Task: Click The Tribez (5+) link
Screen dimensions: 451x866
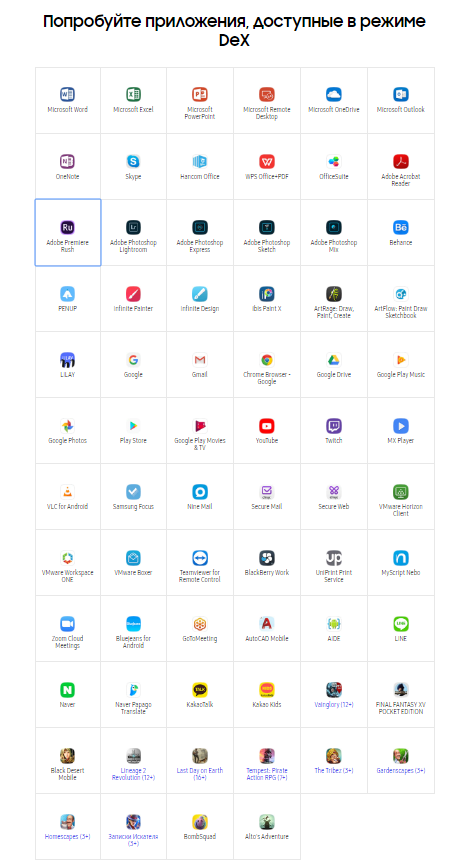Action: click(333, 771)
